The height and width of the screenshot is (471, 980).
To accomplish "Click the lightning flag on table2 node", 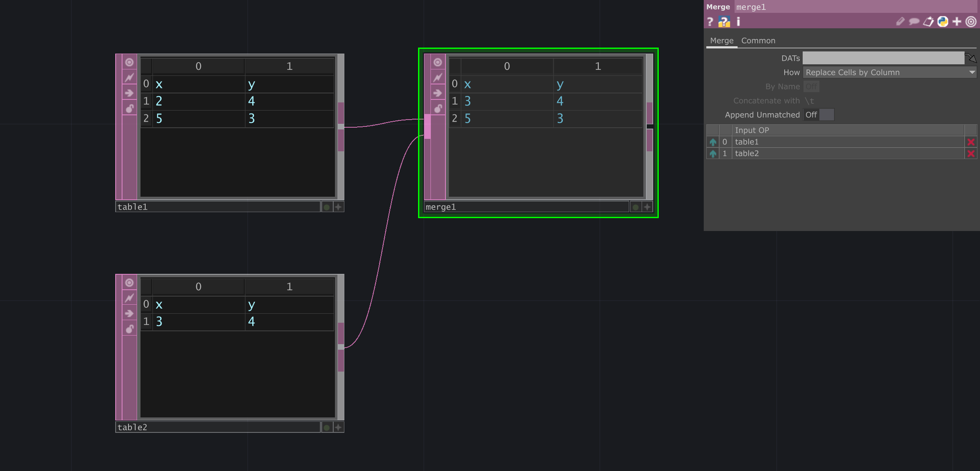I will pyautogui.click(x=130, y=297).
